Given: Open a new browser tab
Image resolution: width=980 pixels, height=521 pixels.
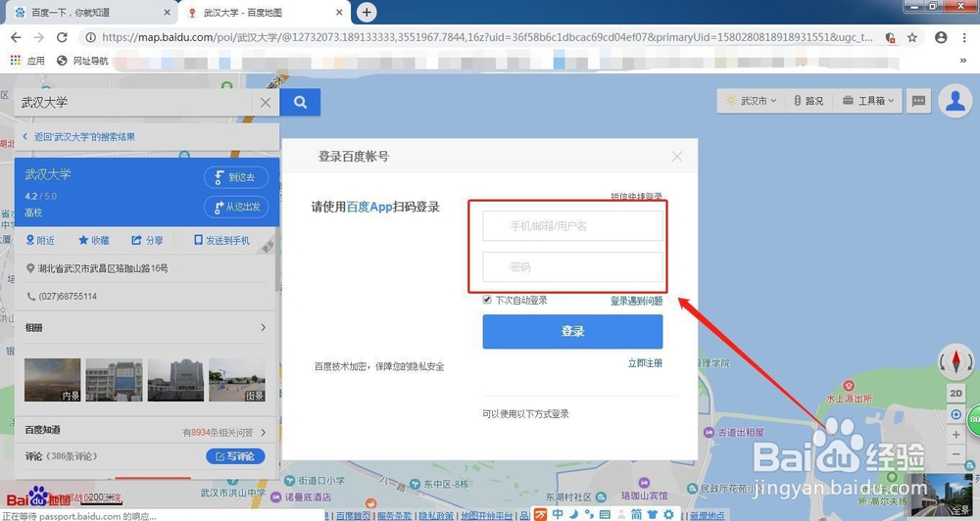Looking at the screenshot, I should point(367,12).
